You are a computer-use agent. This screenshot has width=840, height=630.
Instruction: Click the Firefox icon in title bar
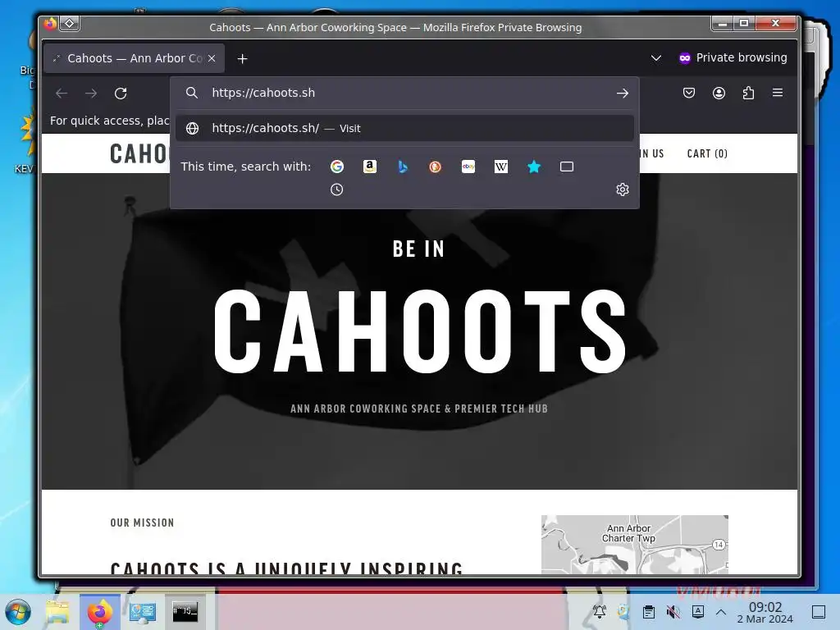pos(50,24)
